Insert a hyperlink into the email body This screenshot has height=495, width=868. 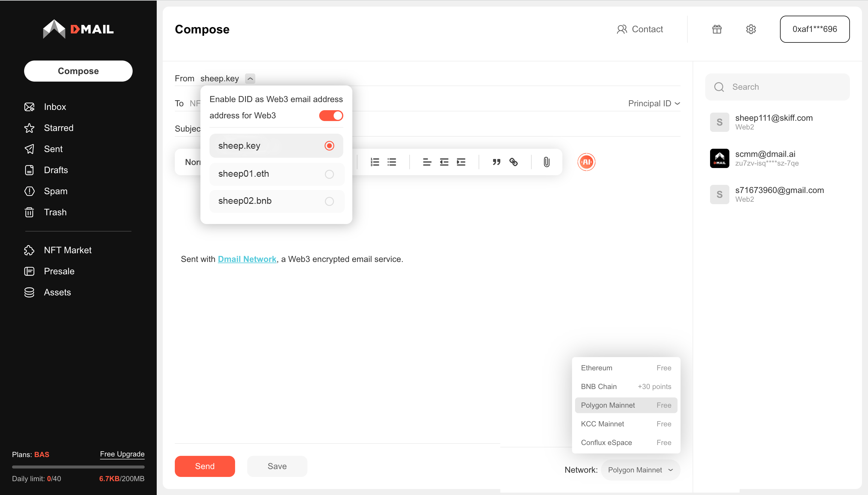(513, 162)
